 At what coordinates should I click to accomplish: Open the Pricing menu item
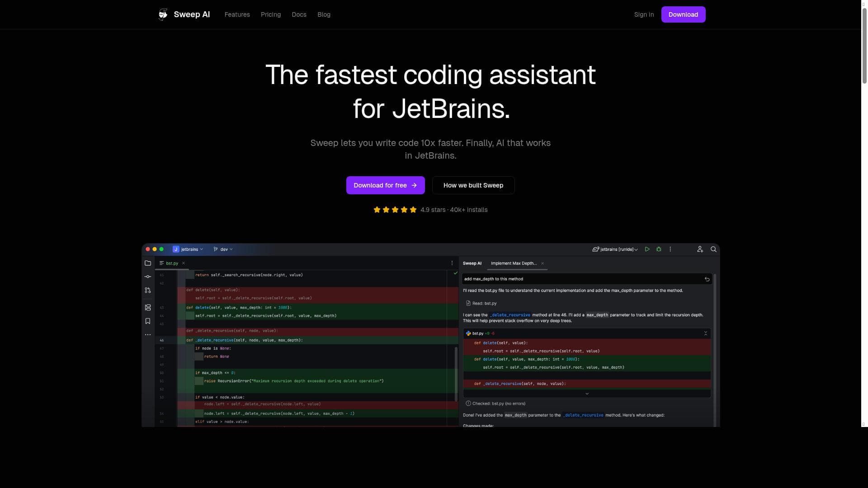click(270, 14)
